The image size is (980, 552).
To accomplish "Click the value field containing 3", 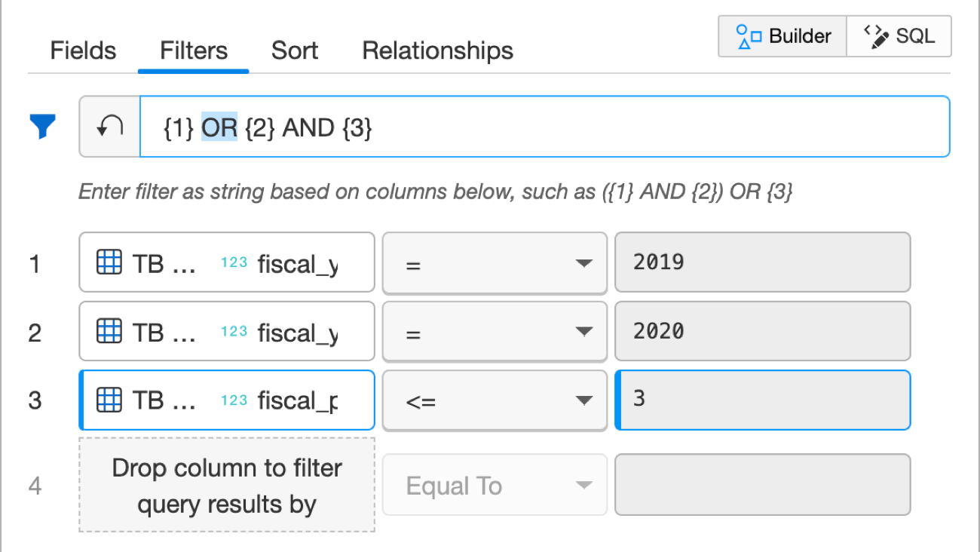I will click(763, 400).
